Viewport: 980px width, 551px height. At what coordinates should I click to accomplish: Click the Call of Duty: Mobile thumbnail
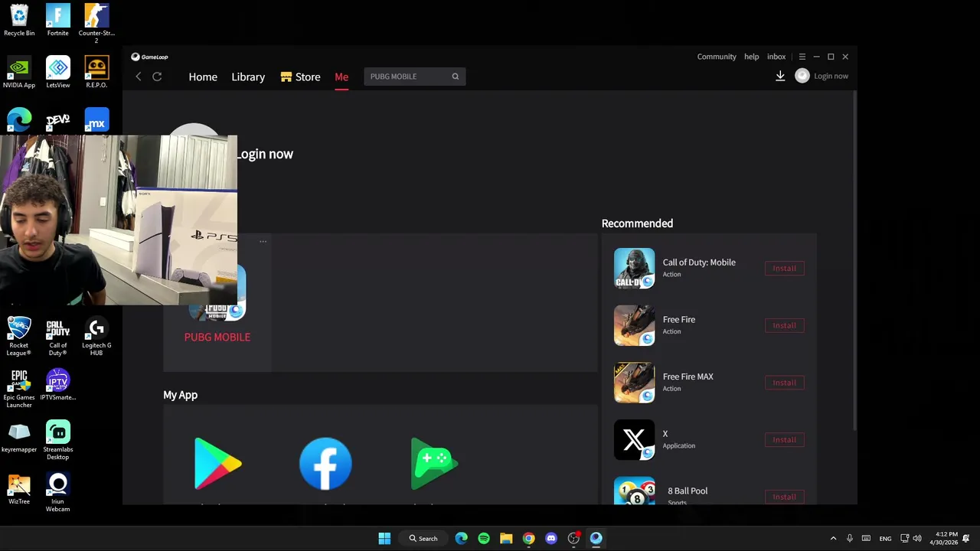tap(634, 269)
